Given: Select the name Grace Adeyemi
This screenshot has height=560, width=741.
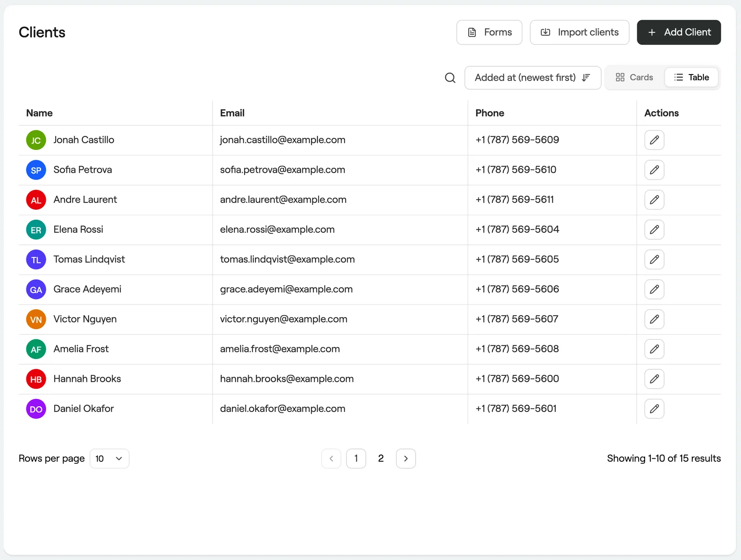Looking at the screenshot, I should pyautogui.click(x=87, y=289).
